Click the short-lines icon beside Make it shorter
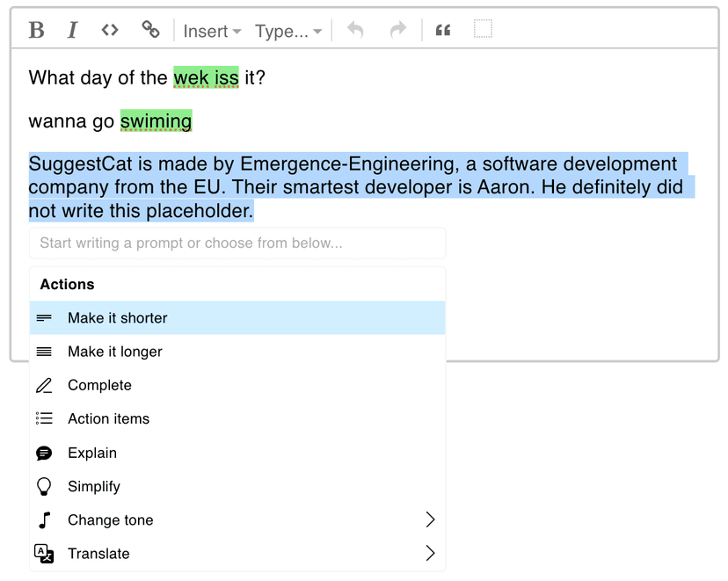This screenshot has width=728, height=581. [x=44, y=318]
